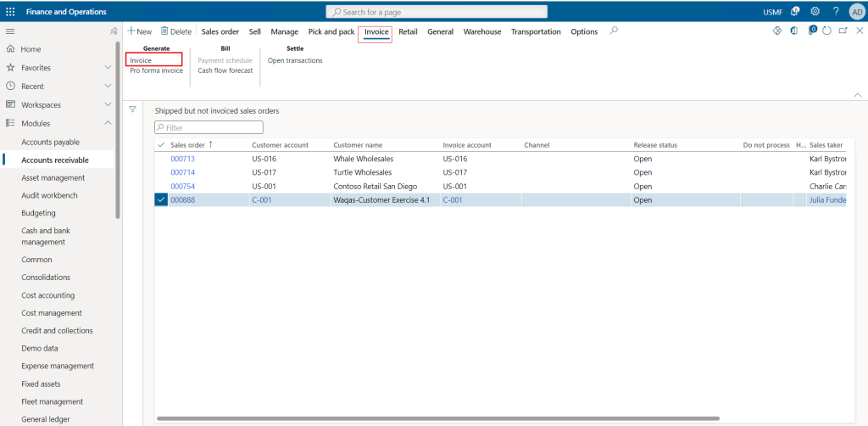Expand the Favorites chevron
Image resolution: width=868 pixels, height=426 pixels.
[x=108, y=68]
